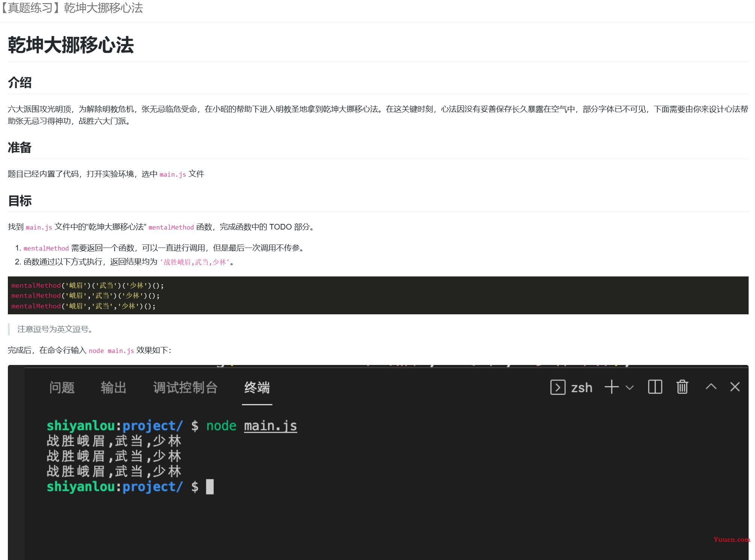Screen dimensions: 755x560
Task: Click the page title 乾坤大挪移心法 heading
Action: [71, 45]
